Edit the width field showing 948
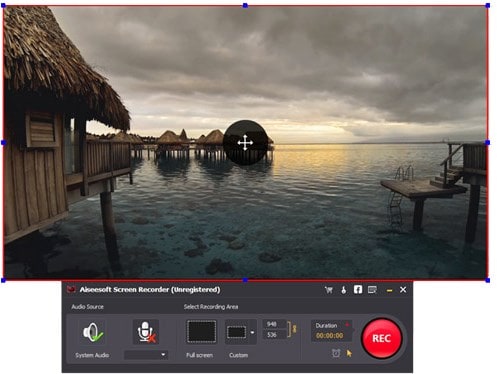This screenshot has height=374, width=497. 274,324
